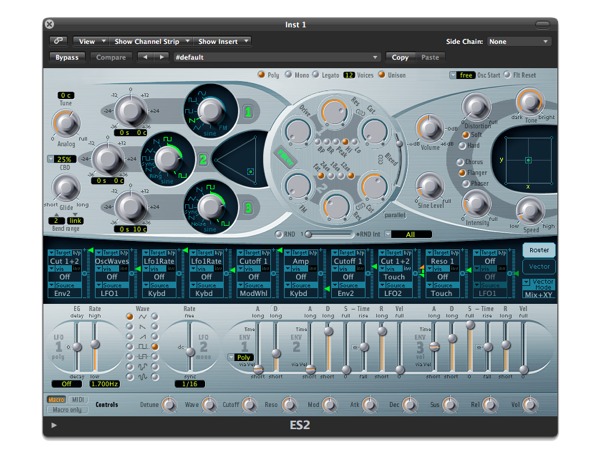Screen dimensions: 600x458
Task: Click the LFO 1 Rate slider
Action: coord(95,346)
